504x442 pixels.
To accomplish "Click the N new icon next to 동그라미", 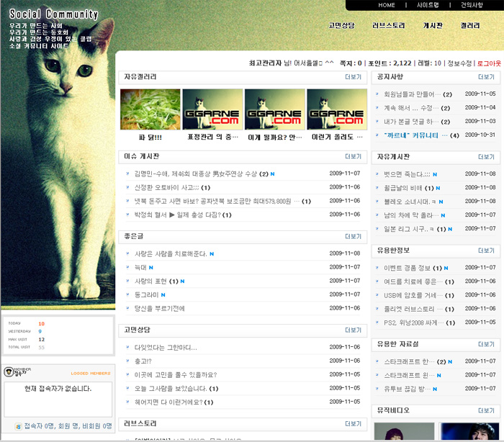I will tap(163, 294).
